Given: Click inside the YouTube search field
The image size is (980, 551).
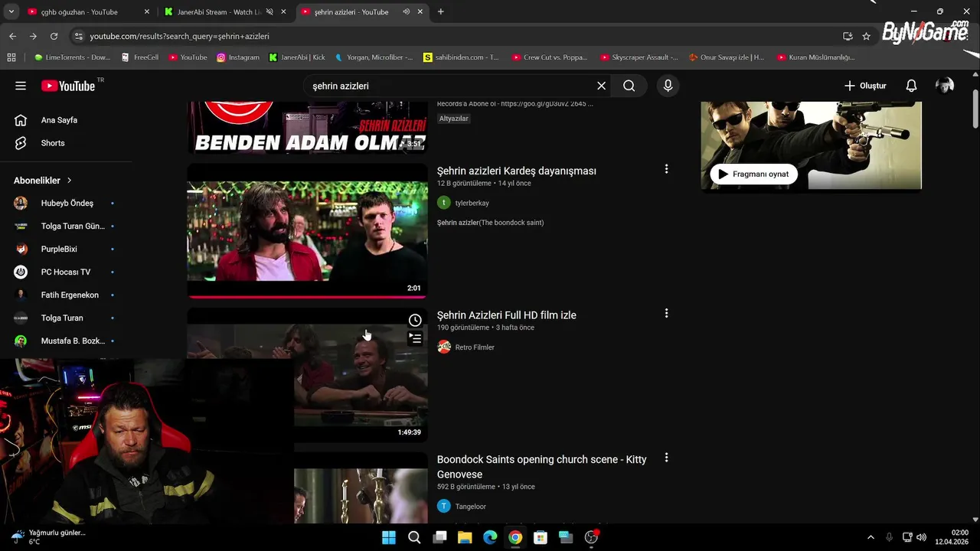Looking at the screenshot, I should pos(452,86).
